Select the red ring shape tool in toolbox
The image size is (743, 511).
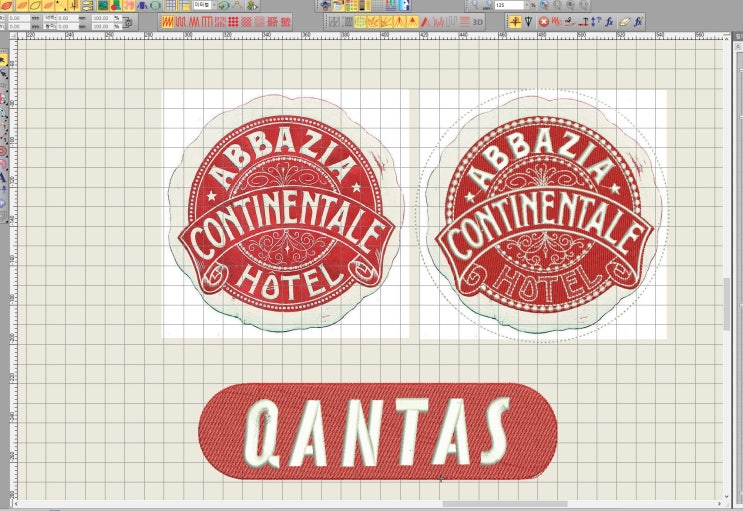pos(3,151)
